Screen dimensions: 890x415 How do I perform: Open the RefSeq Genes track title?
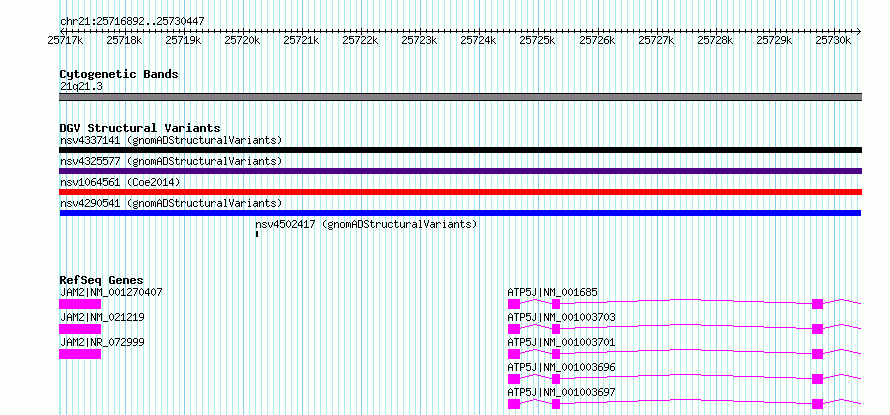tap(101, 280)
